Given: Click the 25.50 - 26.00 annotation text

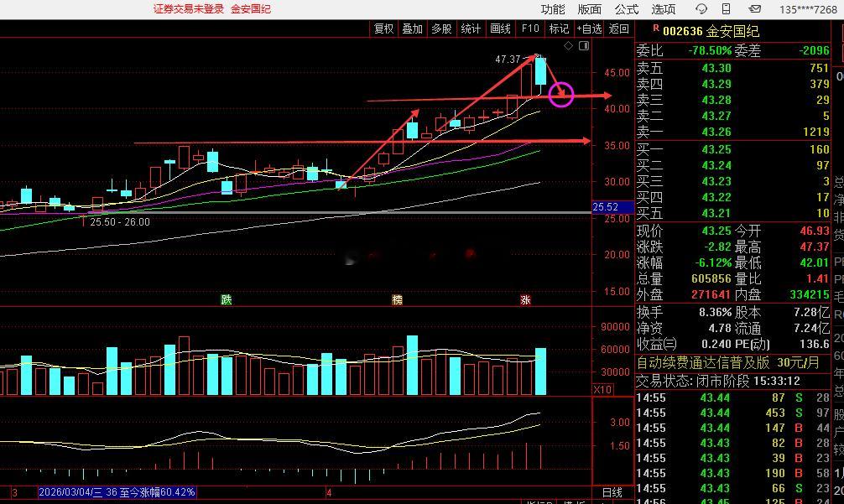Looking at the screenshot, I should point(120,221).
